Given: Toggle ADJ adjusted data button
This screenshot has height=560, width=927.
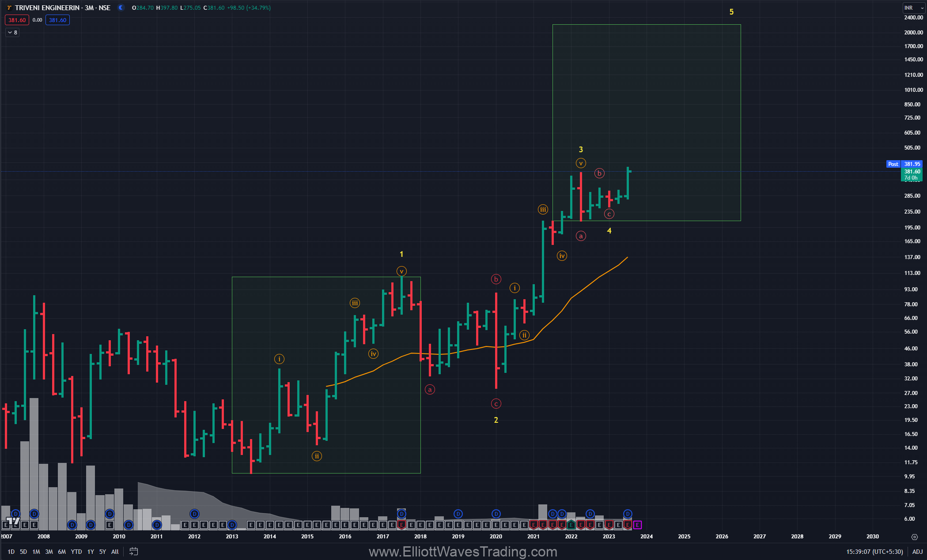Looking at the screenshot, I should tap(917, 552).
